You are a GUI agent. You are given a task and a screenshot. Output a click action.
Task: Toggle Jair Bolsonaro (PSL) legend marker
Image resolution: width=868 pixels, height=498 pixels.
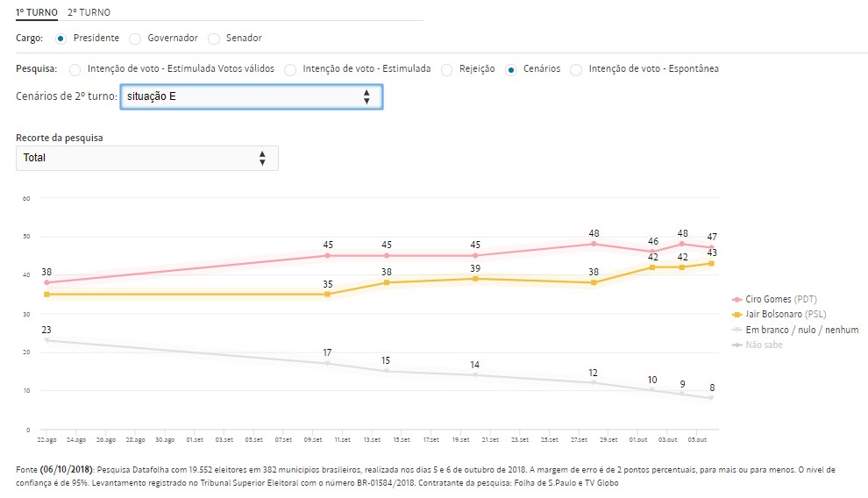click(x=736, y=315)
